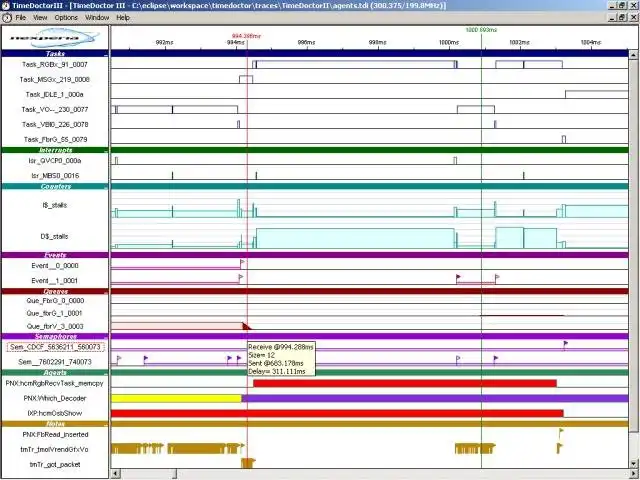Open the File menu
Viewport: 640px width, 480px height.
pyautogui.click(x=20, y=18)
